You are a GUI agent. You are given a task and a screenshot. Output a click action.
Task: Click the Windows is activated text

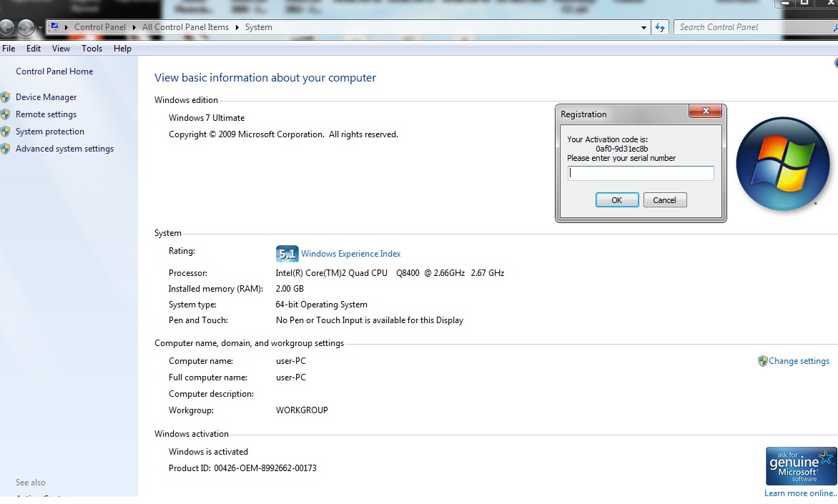tap(209, 452)
